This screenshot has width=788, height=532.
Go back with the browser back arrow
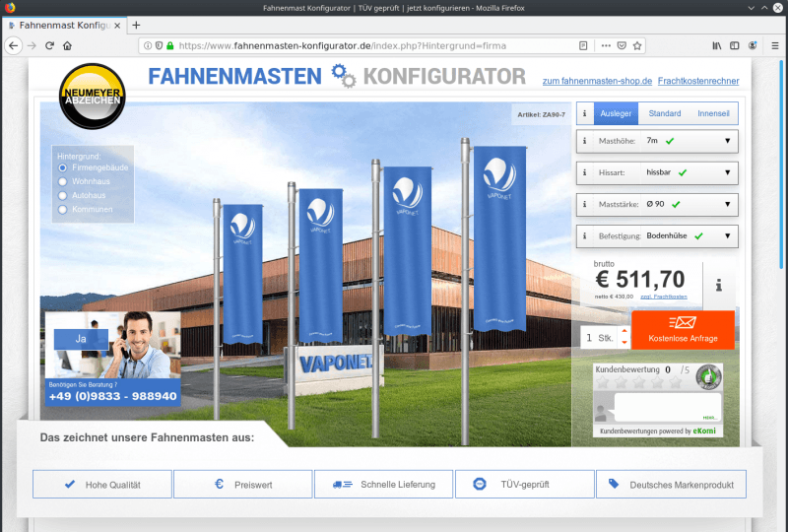(x=14, y=45)
